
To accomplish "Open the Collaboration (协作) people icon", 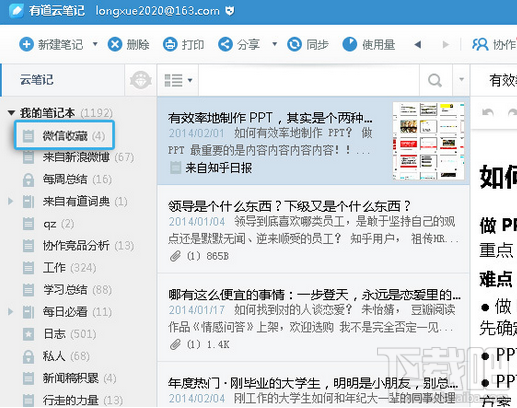I will pyautogui.click(x=480, y=44).
